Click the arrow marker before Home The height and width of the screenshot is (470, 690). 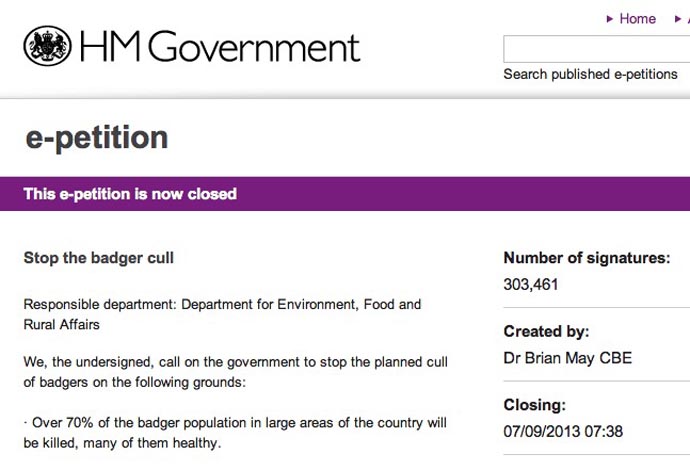610,19
